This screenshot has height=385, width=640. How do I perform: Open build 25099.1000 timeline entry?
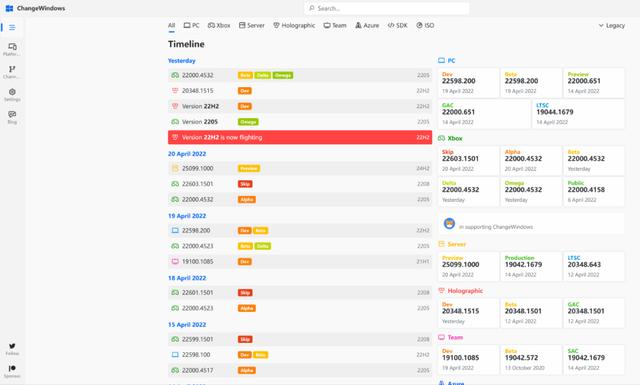click(300, 168)
